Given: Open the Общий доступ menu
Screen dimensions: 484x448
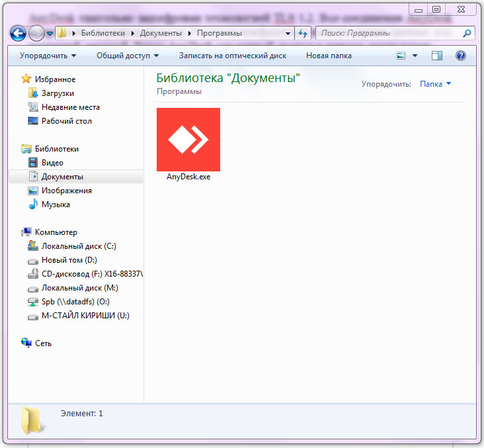Looking at the screenshot, I should coord(128,56).
